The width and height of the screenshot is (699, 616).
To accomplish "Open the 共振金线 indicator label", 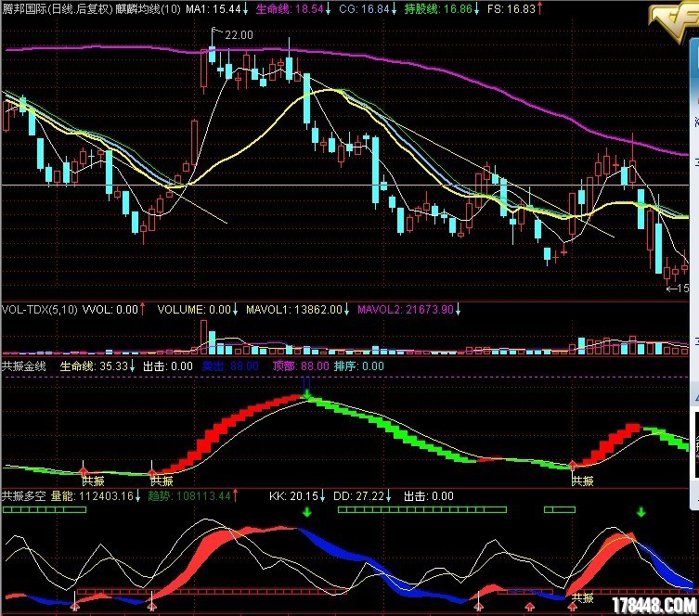I will click(24, 366).
